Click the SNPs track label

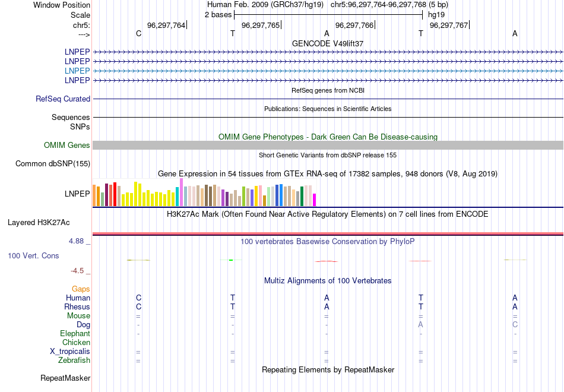[x=80, y=127]
